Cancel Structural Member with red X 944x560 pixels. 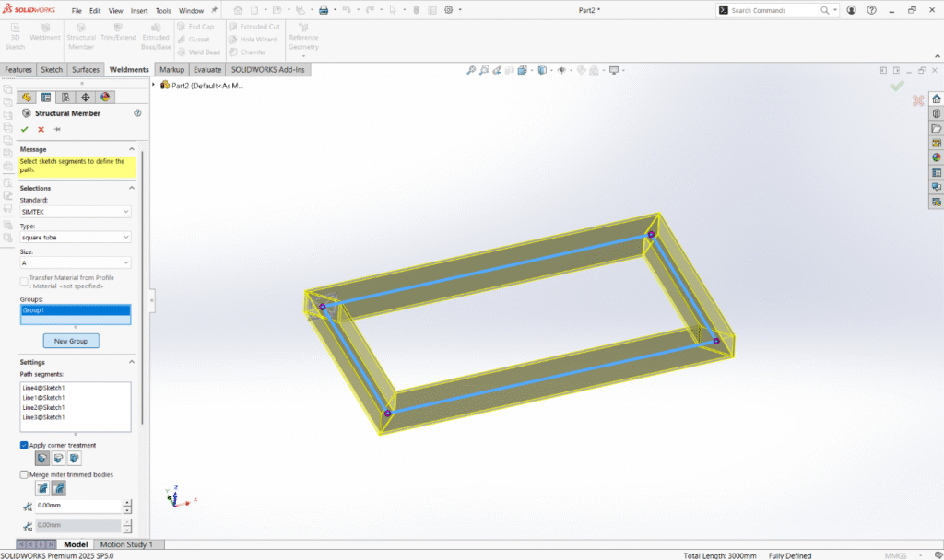41,129
